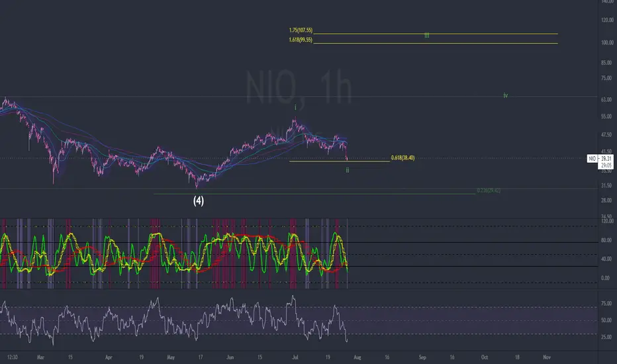Click the NIO symbol tag on price axis
Screen dimensions: 617x364
tap(593, 159)
